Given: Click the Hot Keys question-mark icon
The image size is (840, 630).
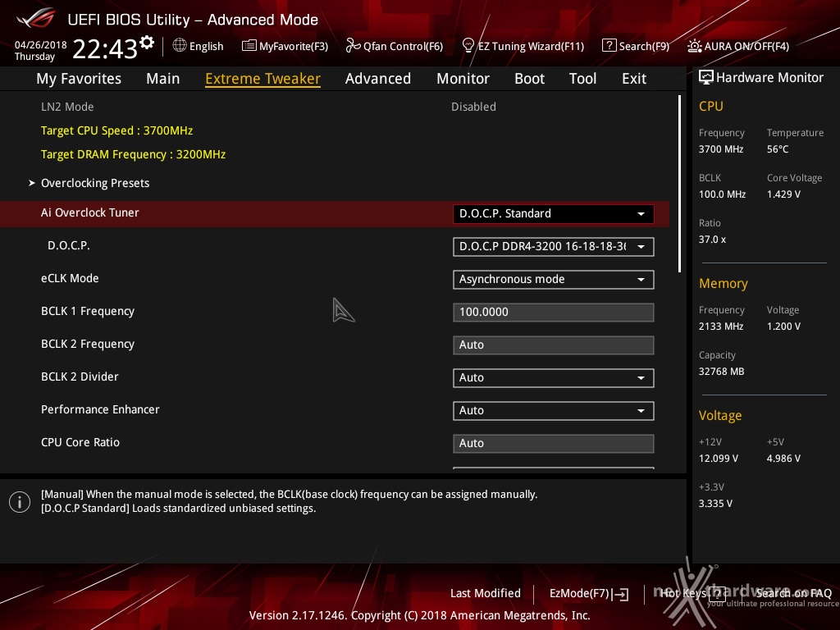Looking at the screenshot, I should (x=717, y=594).
